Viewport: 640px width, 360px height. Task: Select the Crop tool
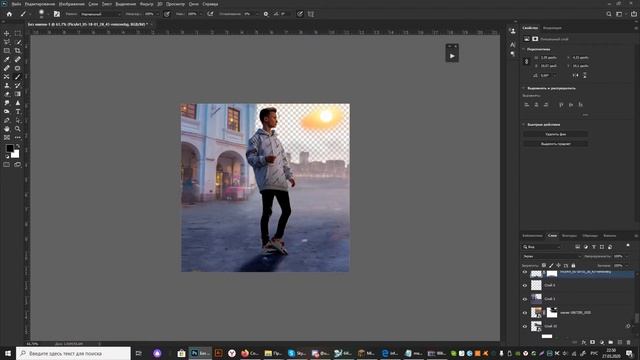[x=18, y=51]
